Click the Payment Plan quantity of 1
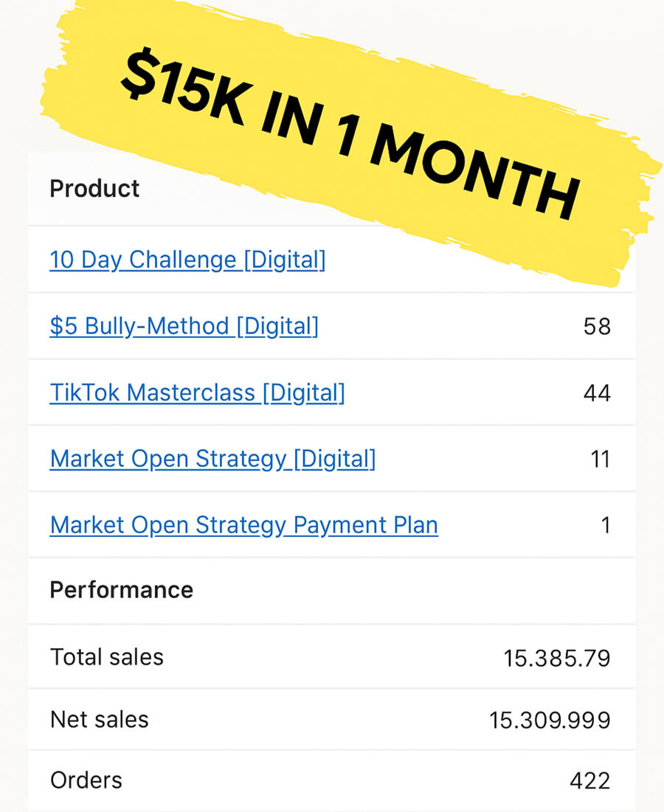The height and width of the screenshot is (812, 664). [x=606, y=526]
